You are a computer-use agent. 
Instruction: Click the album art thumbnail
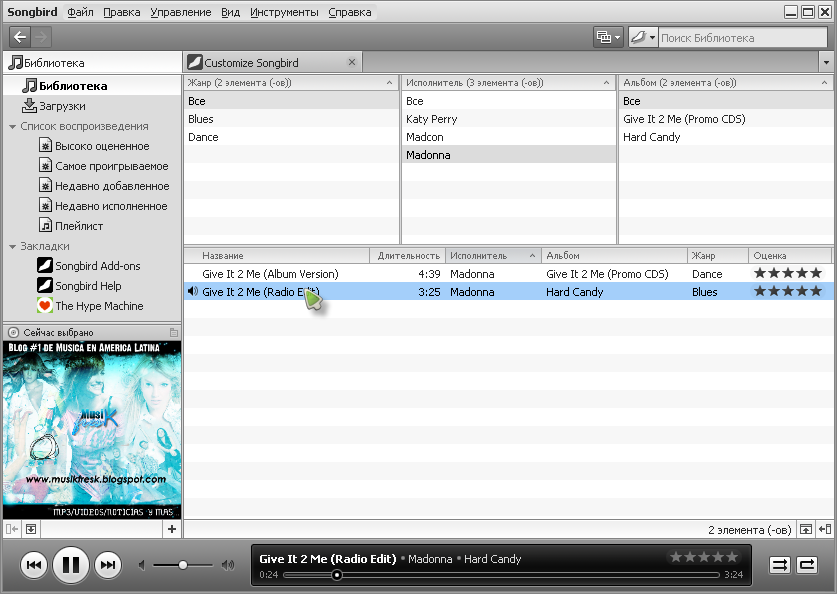(x=92, y=430)
